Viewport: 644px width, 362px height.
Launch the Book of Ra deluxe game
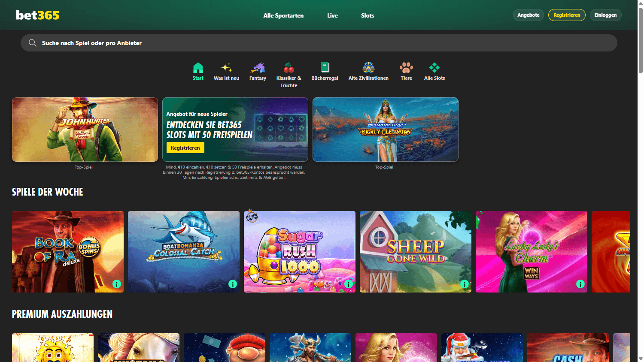pyautogui.click(x=68, y=252)
